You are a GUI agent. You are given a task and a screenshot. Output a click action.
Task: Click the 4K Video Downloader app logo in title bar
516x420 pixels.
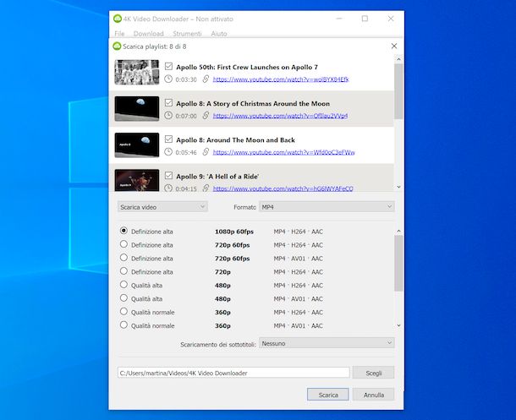pos(117,19)
